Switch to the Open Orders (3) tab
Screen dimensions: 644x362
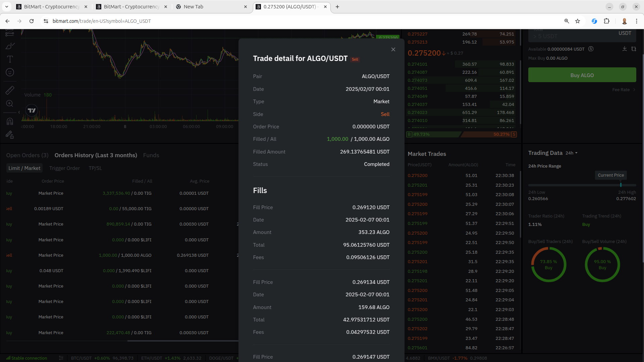[x=27, y=155]
